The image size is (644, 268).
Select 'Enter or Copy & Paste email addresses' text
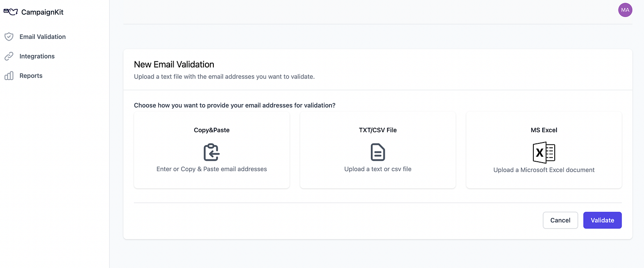[212, 169]
